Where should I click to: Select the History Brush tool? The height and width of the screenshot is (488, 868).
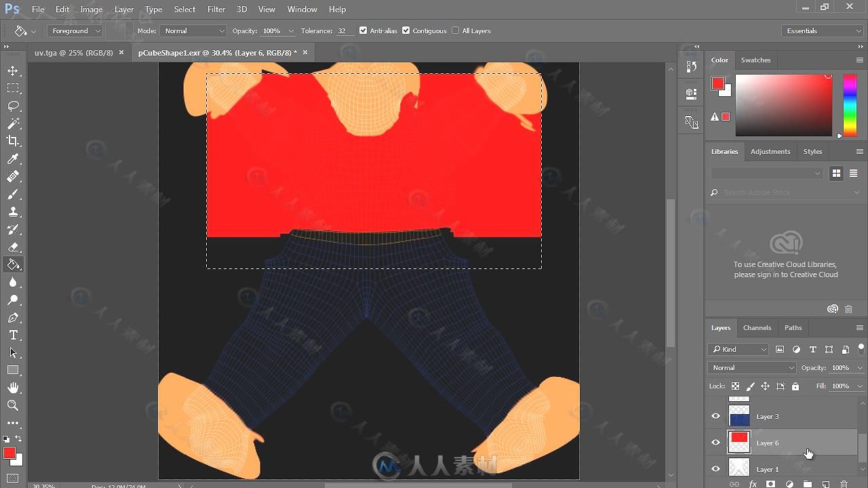(x=13, y=230)
